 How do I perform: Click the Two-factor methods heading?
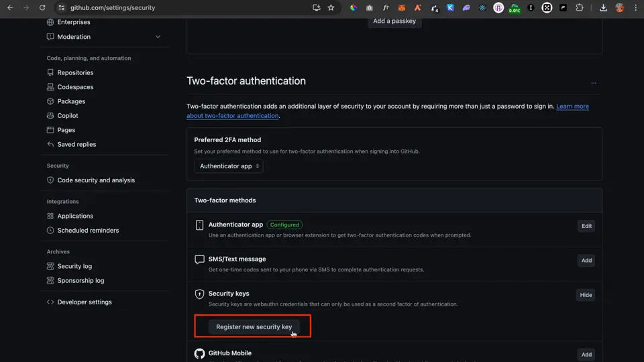pos(225,200)
